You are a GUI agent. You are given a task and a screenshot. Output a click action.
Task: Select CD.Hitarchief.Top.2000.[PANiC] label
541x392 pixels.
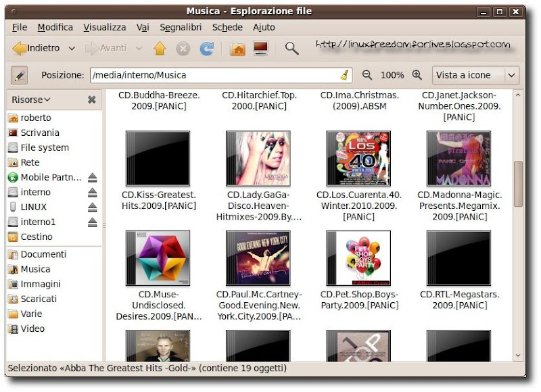pyautogui.click(x=259, y=101)
